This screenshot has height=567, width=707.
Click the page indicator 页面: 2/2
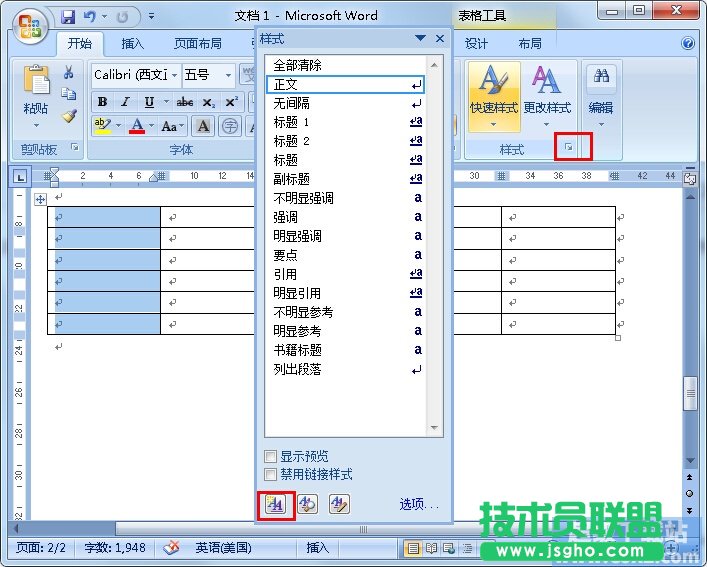41,548
